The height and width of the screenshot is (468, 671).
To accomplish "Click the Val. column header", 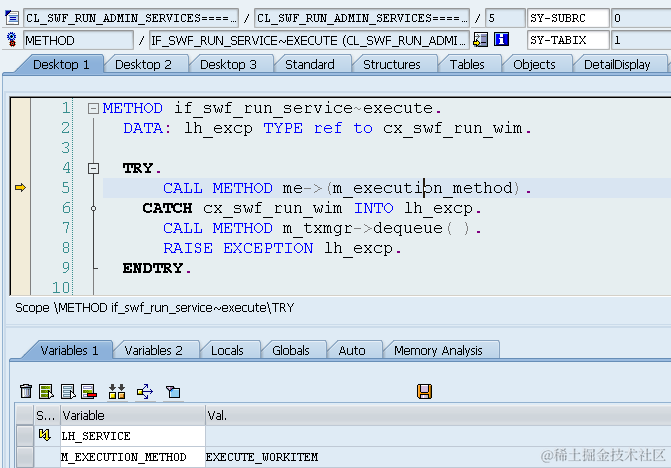I will (438, 415).
